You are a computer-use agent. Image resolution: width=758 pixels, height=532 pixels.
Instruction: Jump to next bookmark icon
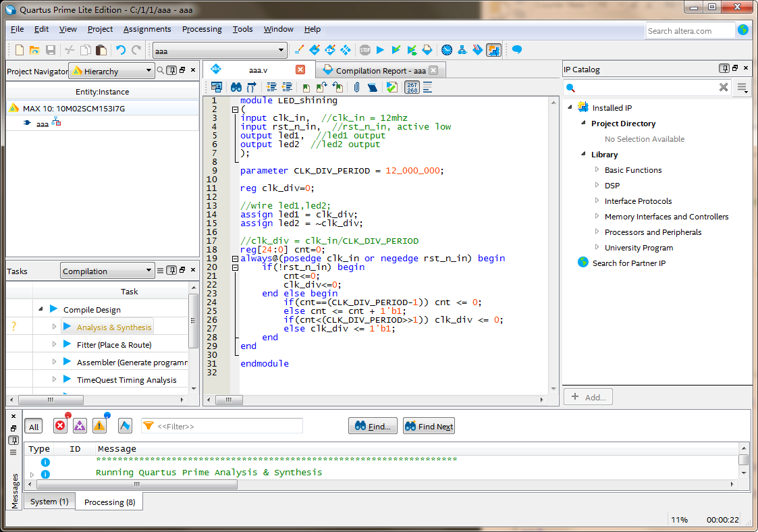pos(321,87)
